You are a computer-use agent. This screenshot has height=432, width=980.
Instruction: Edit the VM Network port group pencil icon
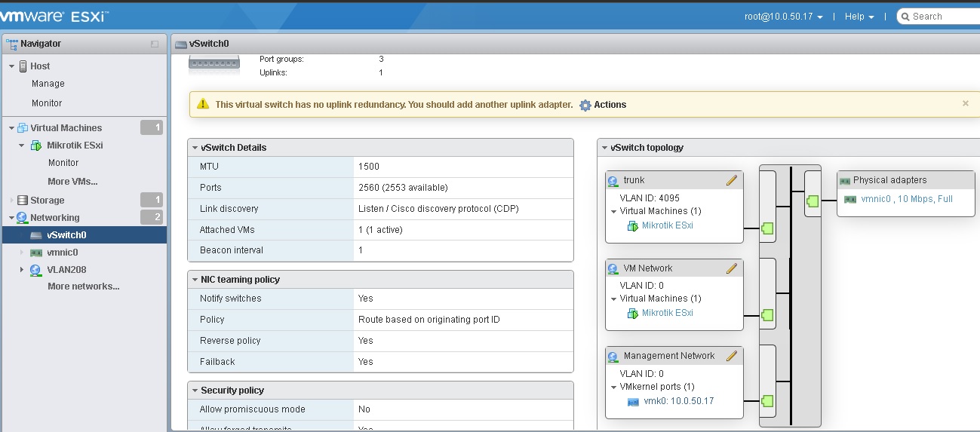click(731, 268)
